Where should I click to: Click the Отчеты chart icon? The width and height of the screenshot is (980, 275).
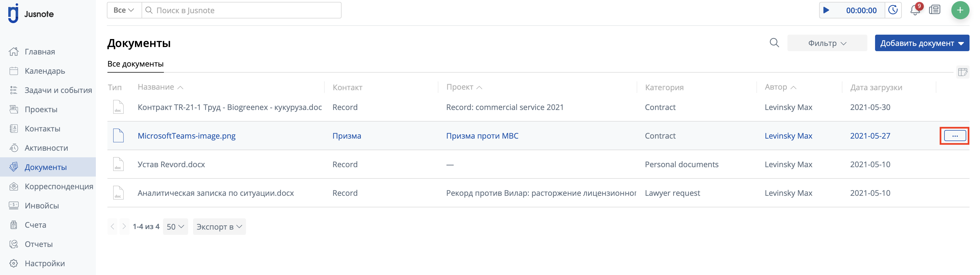click(x=14, y=244)
